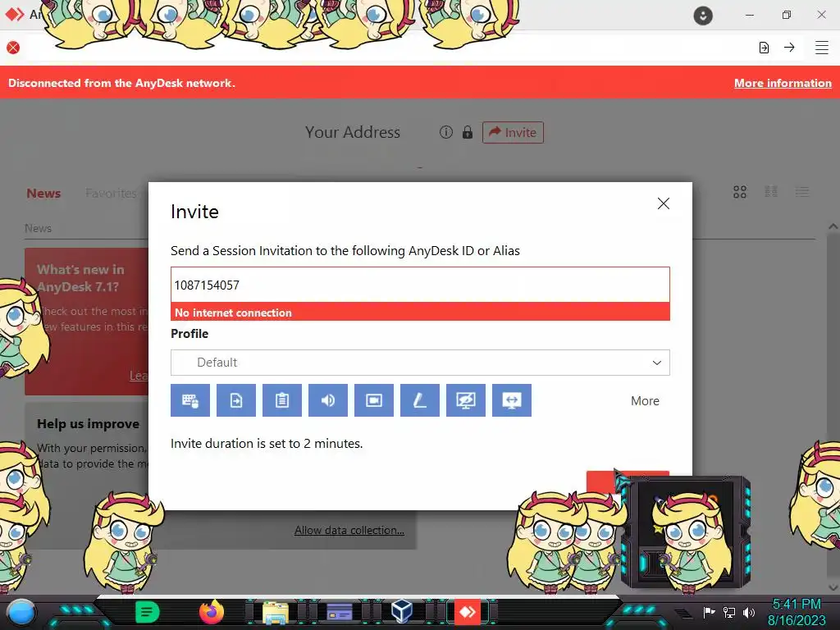This screenshot has width=840, height=630.
Task: Switch to the News tab
Action: 43,194
